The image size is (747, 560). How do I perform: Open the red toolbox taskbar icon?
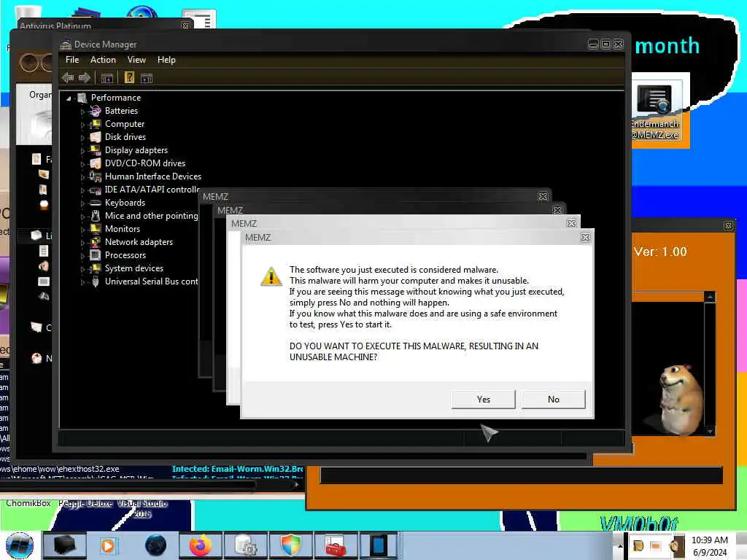pyautogui.click(x=336, y=545)
